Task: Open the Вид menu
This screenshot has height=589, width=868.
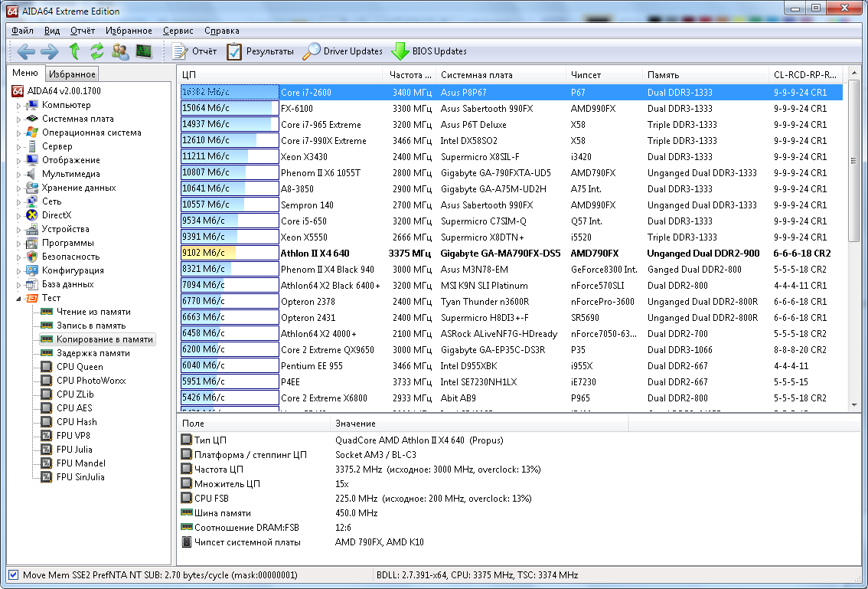Action: point(52,31)
